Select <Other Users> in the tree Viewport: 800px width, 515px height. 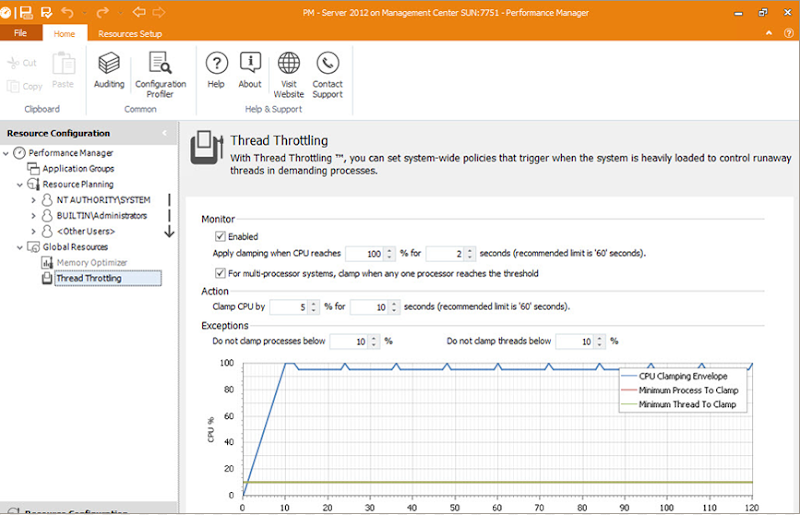coord(86,231)
